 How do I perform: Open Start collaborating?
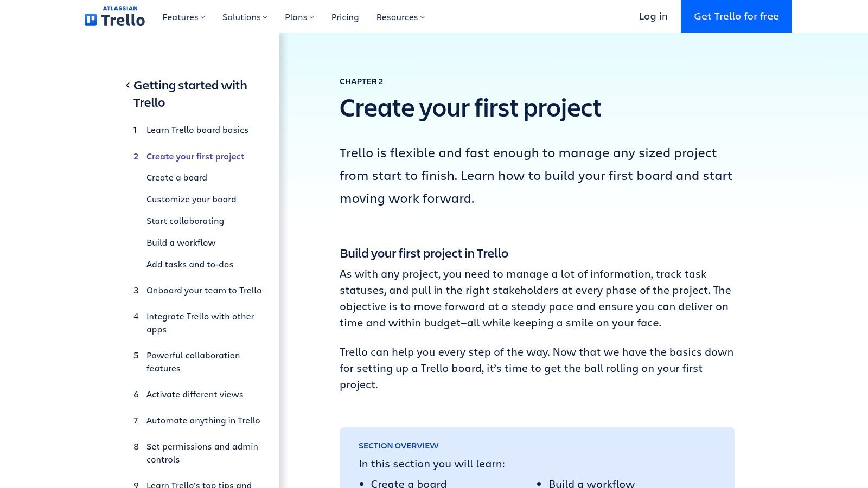185,221
